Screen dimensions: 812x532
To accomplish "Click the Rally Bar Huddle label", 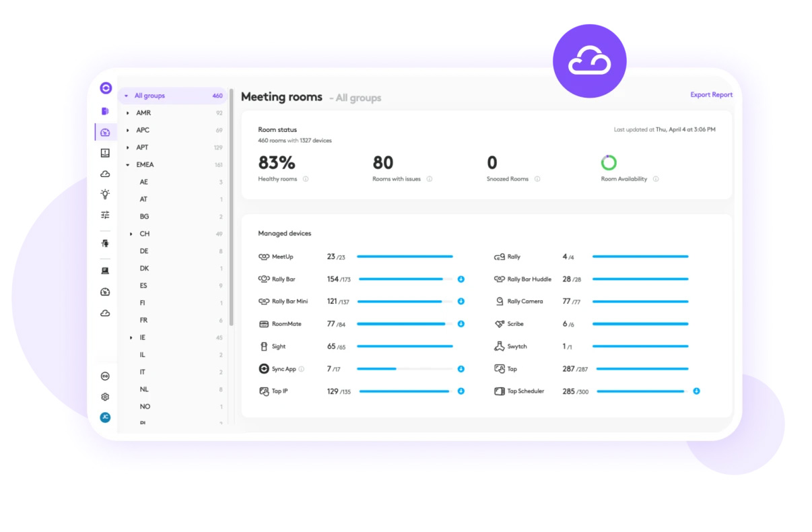I will click(x=529, y=279).
